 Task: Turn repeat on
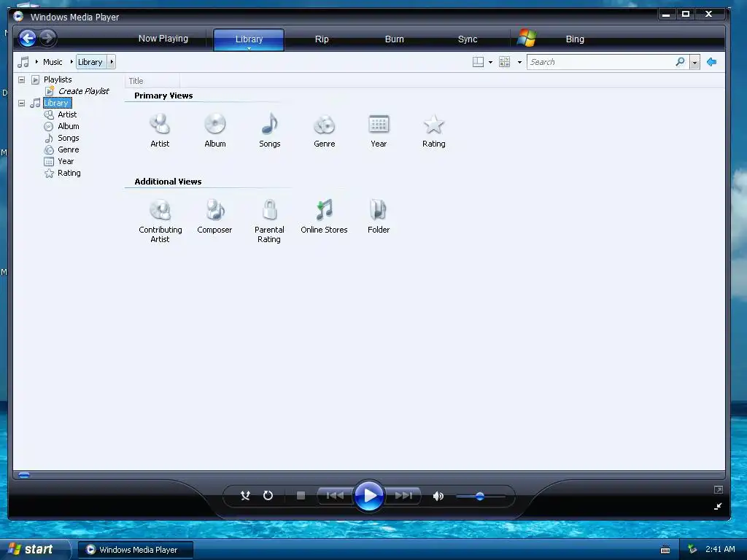click(268, 496)
